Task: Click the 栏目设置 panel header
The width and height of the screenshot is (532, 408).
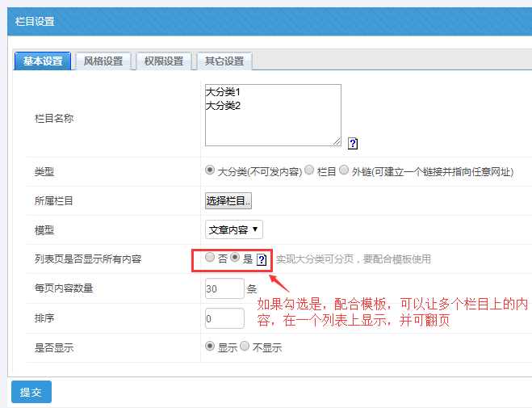Action: [266, 22]
